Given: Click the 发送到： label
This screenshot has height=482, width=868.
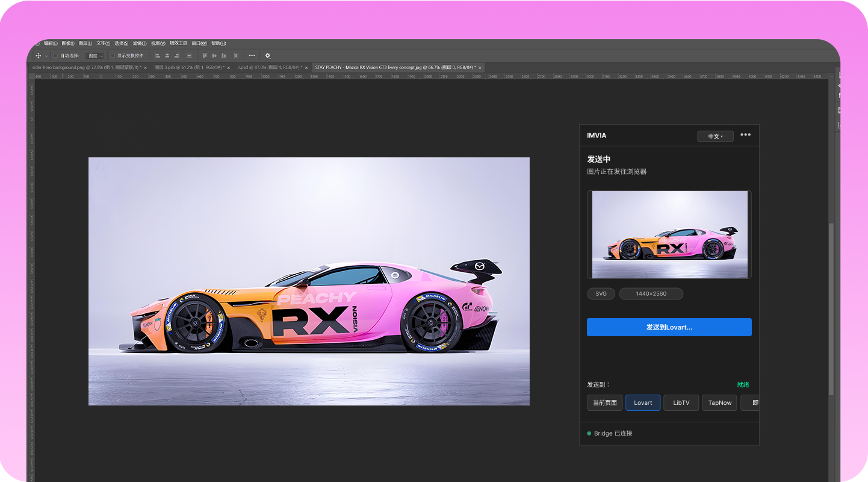Looking at the screenshot, I should point(599,384).
